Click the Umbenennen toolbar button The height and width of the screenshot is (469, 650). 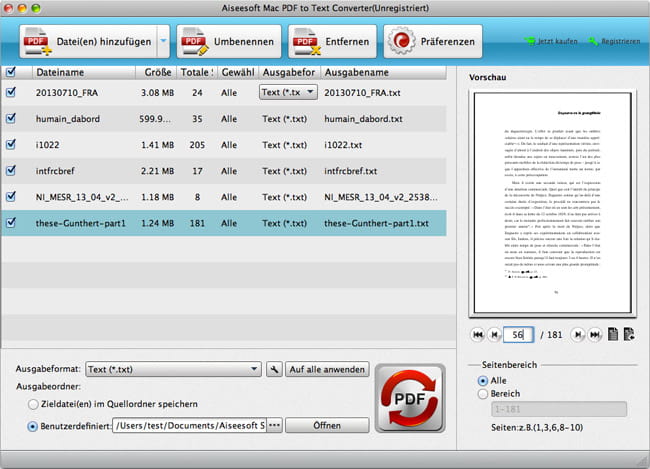[229, 41]
